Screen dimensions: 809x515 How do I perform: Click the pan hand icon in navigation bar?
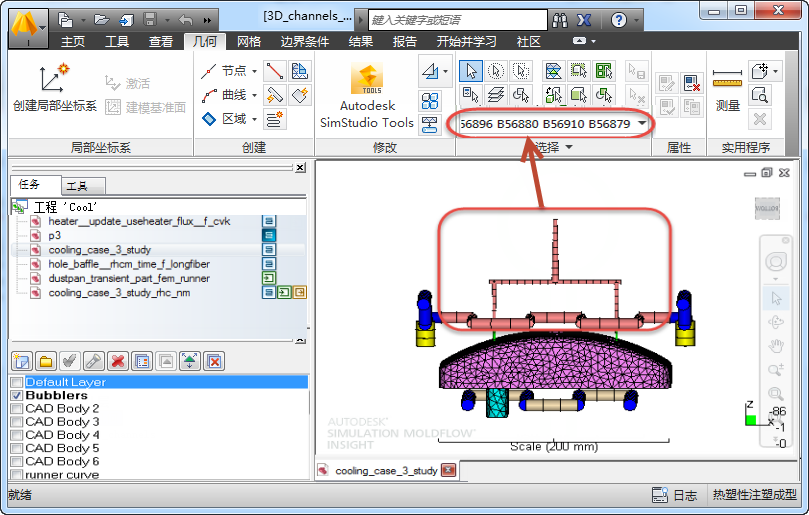coord(775,345)
